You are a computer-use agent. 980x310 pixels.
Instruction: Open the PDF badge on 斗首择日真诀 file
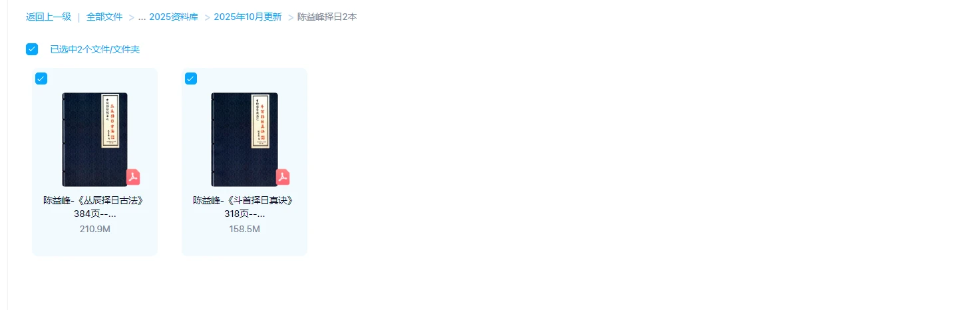[283, 177]
